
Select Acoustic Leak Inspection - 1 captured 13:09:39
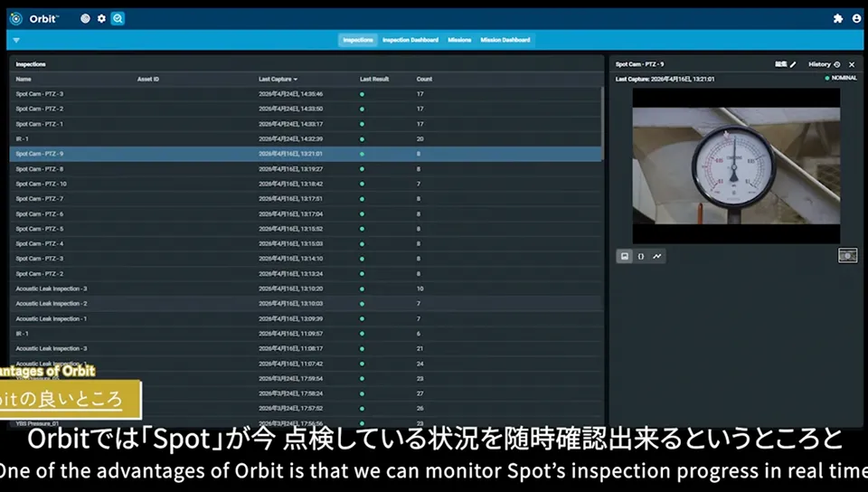(x=307, y=318)
